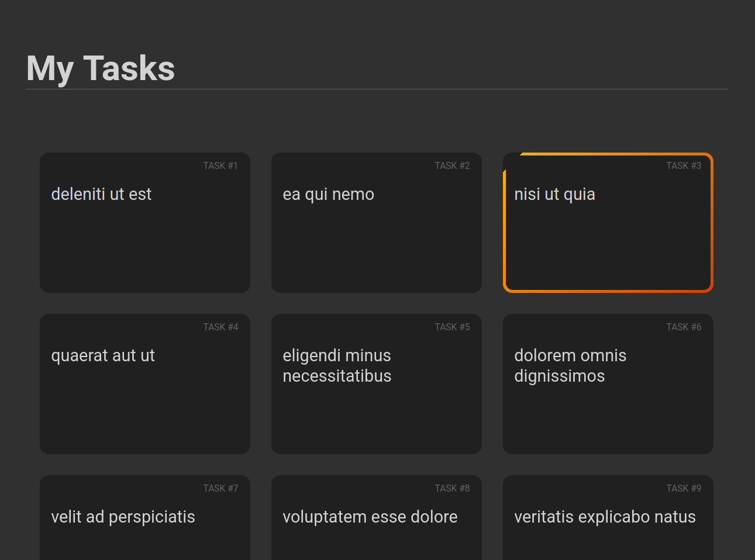Click the 'My Tasks' page heading
The height and width of the screenshot is (560, 755).
[x=101, y=68]
